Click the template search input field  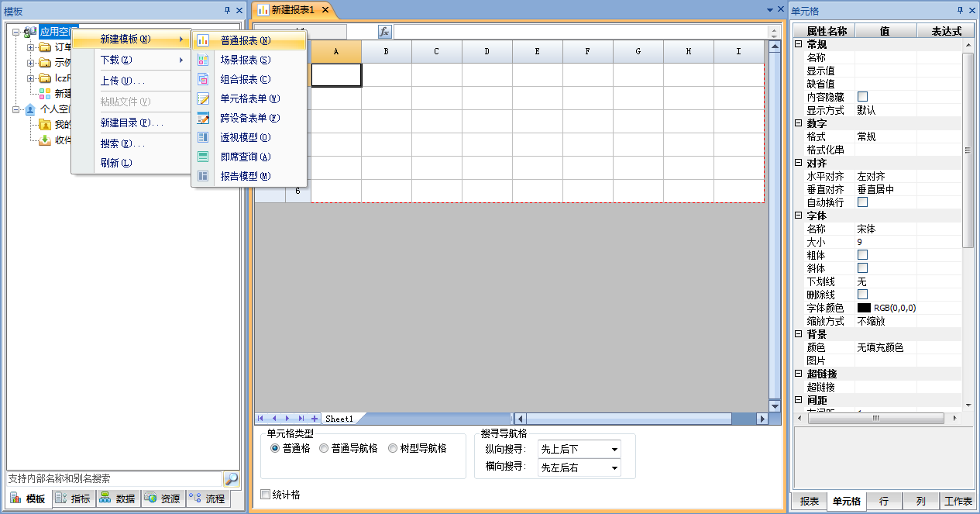113,479
